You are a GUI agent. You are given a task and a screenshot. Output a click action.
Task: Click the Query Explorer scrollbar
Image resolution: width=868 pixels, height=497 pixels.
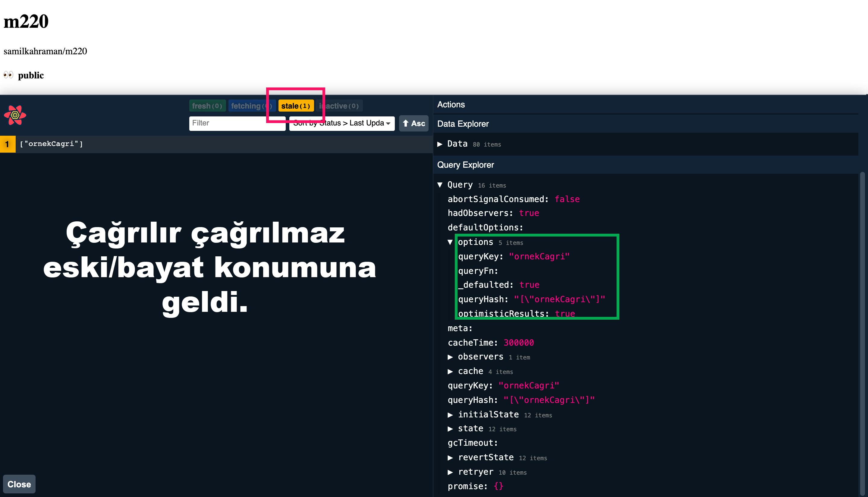tap(863, 334)
